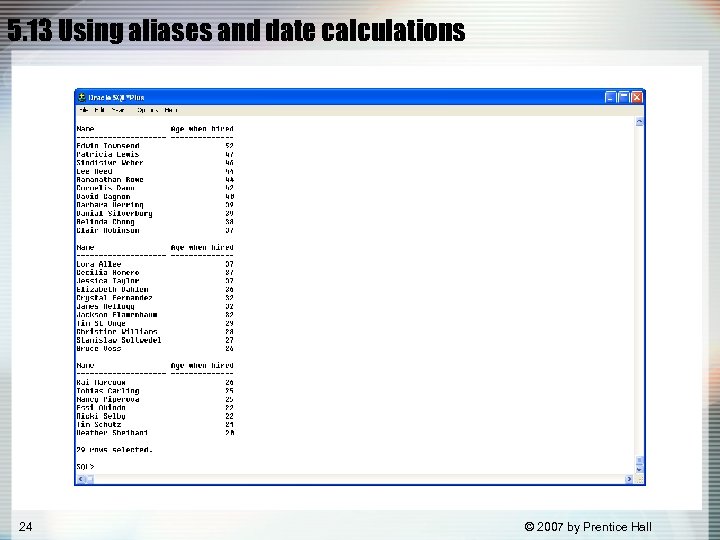Click the '© 2007 by Prentice Hall' footer
The image size is (720, 540).
click(x=588, y=527)
